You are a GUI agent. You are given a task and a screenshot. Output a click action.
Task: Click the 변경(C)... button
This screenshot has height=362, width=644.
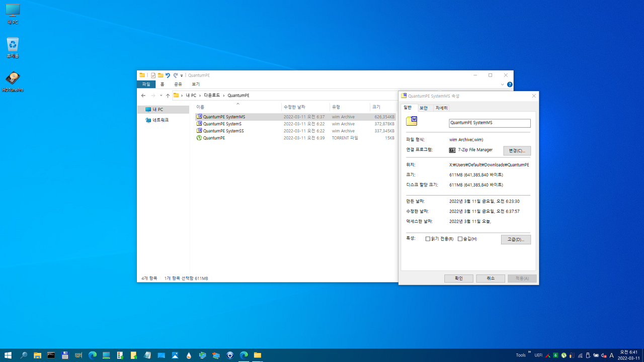point(517,150)
